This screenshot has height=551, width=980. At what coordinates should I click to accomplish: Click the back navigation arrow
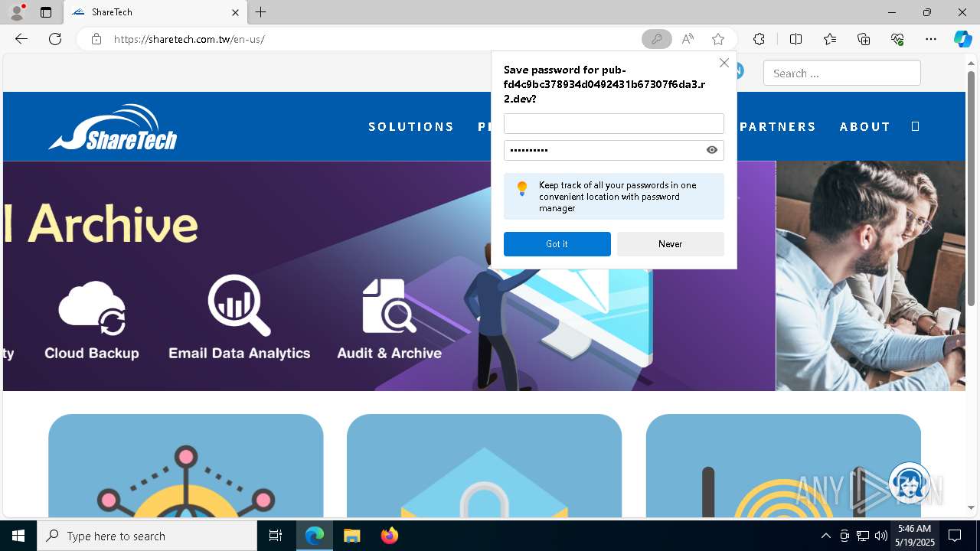21,39
